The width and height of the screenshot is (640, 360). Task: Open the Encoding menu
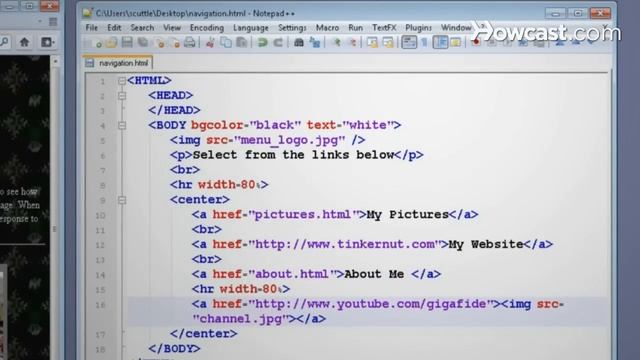pos(207,28)
